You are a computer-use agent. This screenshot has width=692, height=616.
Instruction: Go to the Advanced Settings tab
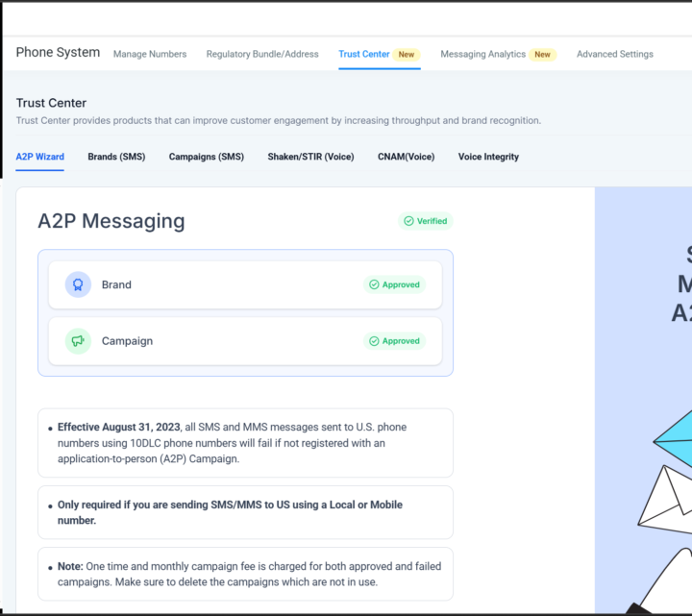(615, 54)
